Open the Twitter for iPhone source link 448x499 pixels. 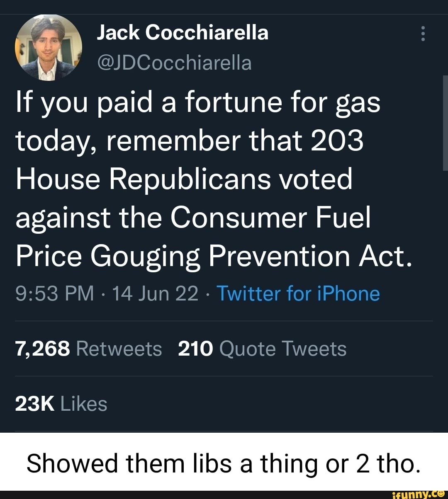[298, 293]
